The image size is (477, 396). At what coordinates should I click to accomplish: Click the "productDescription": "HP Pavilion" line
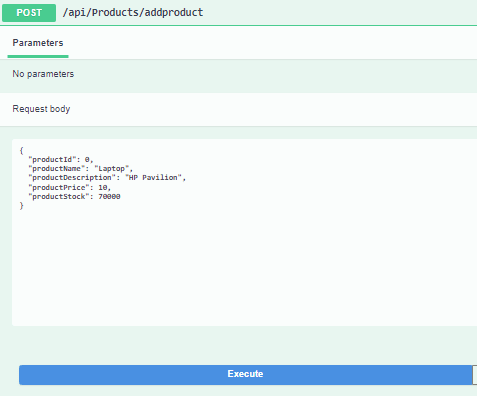[x=107, y=178]
